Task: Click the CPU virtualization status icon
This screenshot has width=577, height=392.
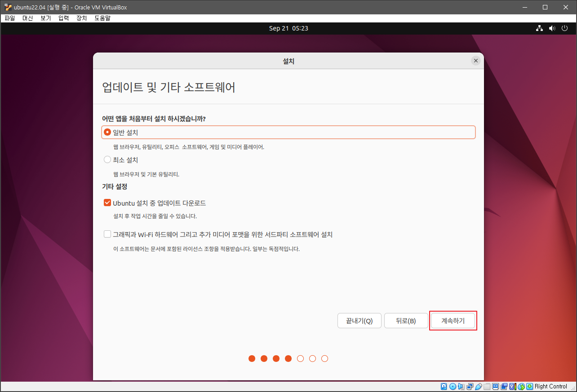Action: tap(513, 386)
